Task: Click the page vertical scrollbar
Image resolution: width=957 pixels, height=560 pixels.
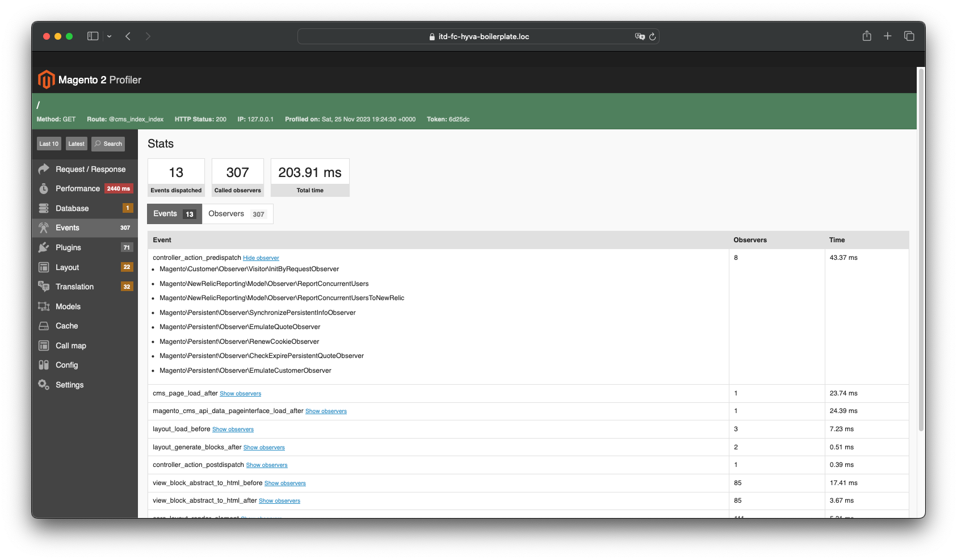Action: [921, 250]
